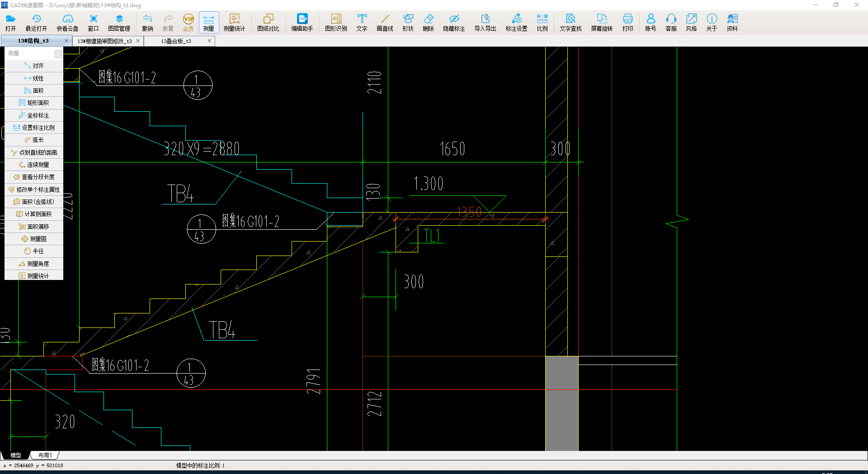Image resolution: width=868 pixels, height=474 pixels.
Task: Choose 查看分段长度 option
Action: (x=34, y=177)
